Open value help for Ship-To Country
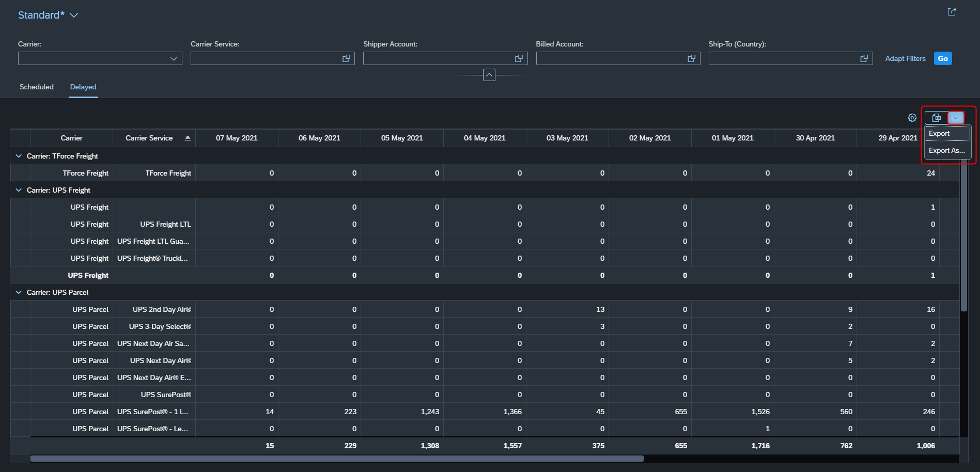980x472 pixels. click(x=864, y=58)
